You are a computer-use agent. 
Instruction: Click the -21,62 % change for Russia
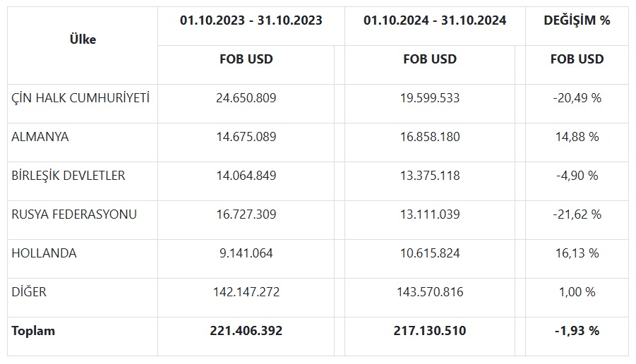click(577, 214)
